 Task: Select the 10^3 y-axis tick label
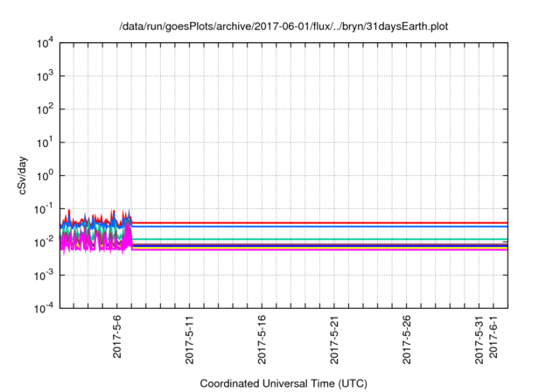[x=45, y=76]
